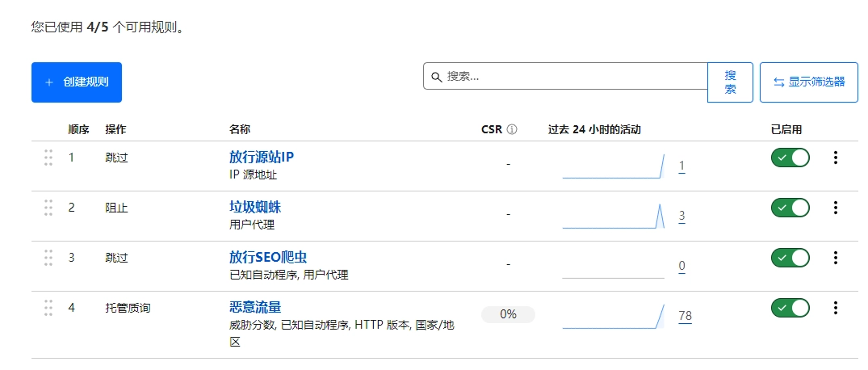Click the 78 activity count for 恶意流量

(685, 316)
